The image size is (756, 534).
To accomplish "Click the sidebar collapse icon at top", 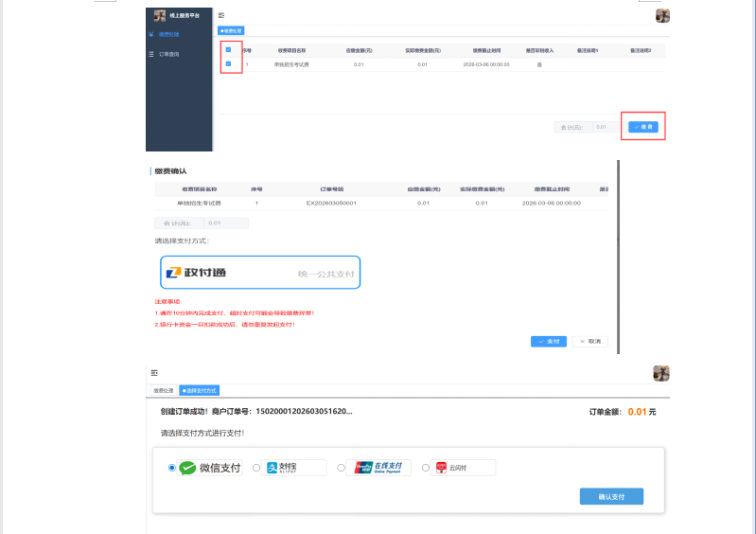I will pos(221,16).
